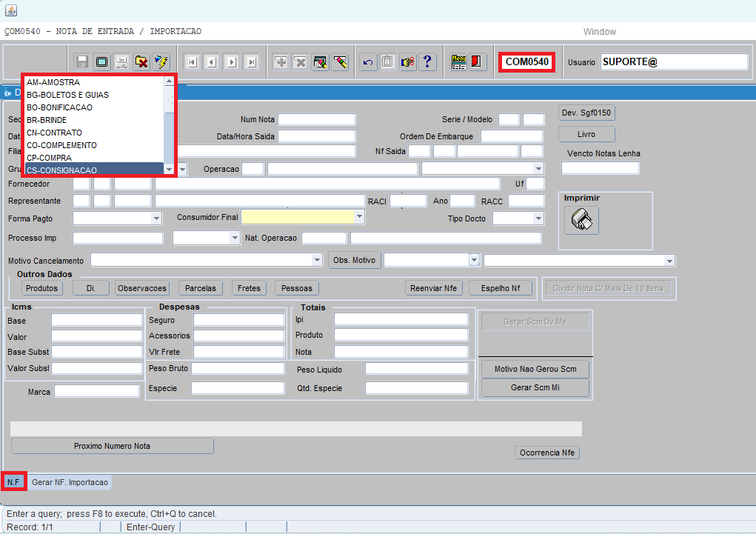Viewport: 756px width, 534px height.
Task: Click the folder with red X icon
Action: tap(141, 61)
